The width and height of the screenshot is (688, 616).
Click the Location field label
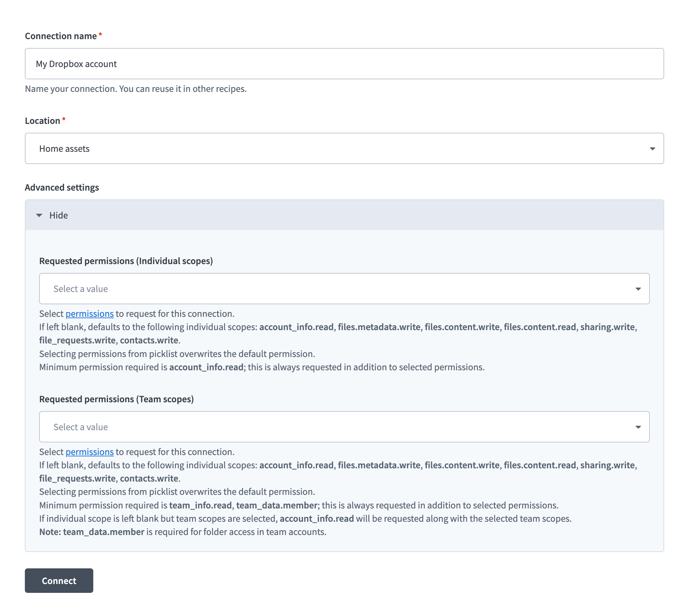click(x=43, y=120)
